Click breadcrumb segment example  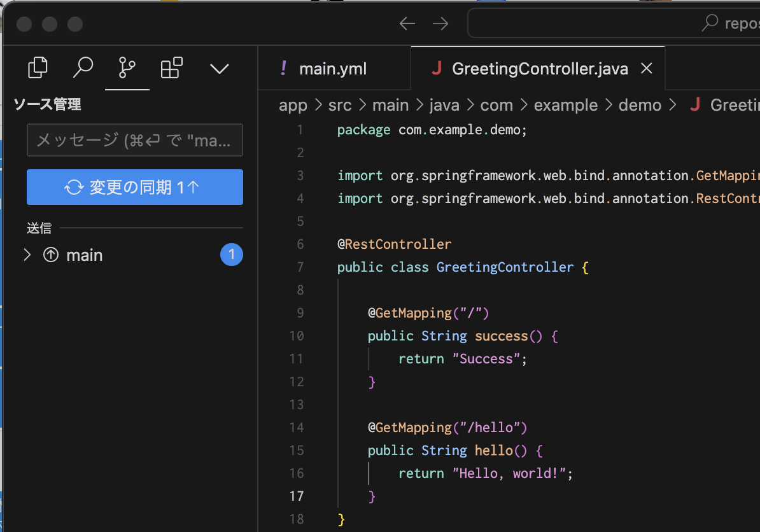(x=566, y=105)
